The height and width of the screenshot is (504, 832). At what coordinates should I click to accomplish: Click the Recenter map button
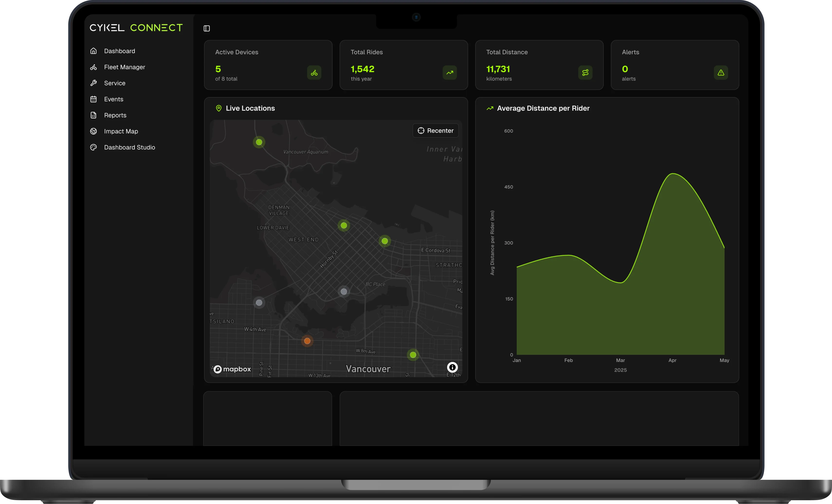(435, 131)
